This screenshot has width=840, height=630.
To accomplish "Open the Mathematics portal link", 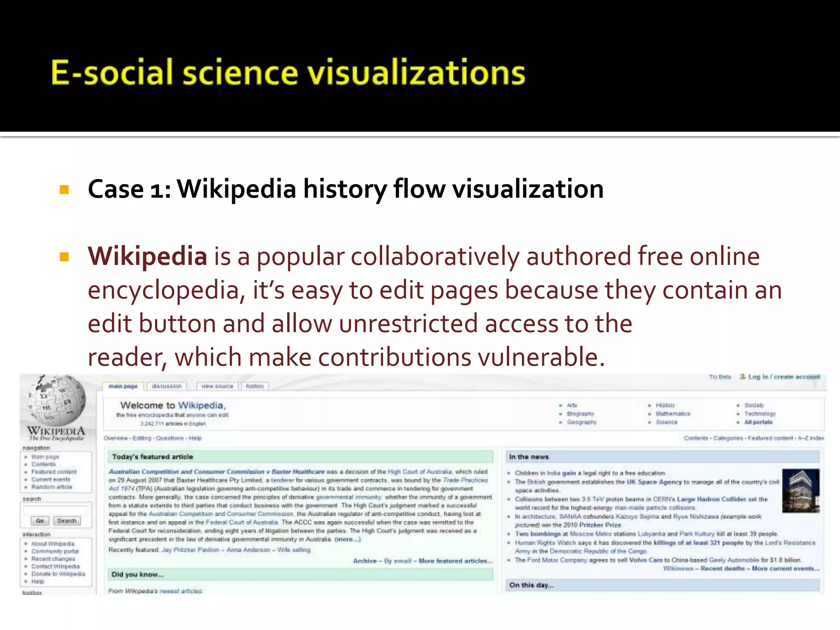I will click(673, 414).
